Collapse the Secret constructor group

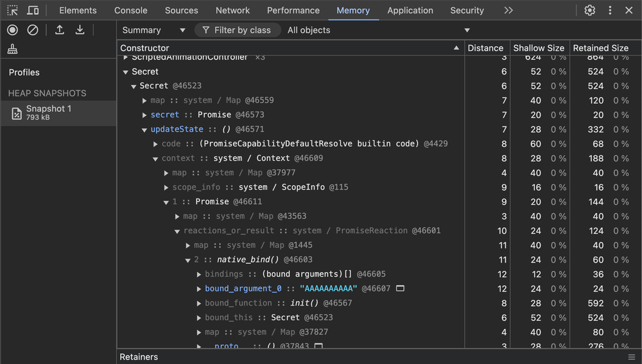point(126,72)
